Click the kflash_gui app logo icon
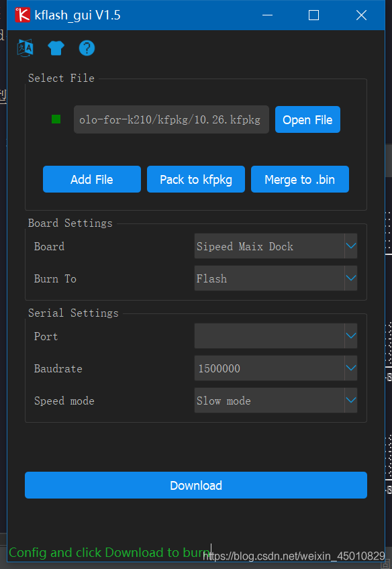The image size is (392, 569). point(23,15)
